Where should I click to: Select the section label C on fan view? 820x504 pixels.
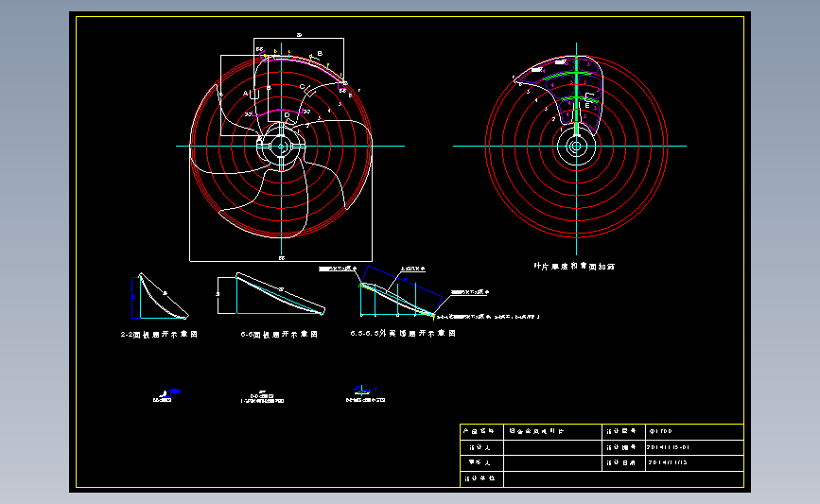pyautogui.click(x=303, y=87)
